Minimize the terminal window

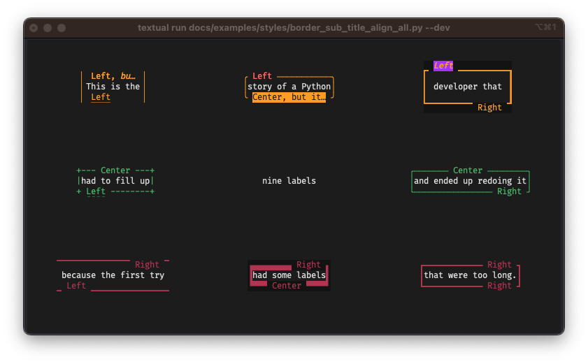pyautogui.click(x=48, y=28)
